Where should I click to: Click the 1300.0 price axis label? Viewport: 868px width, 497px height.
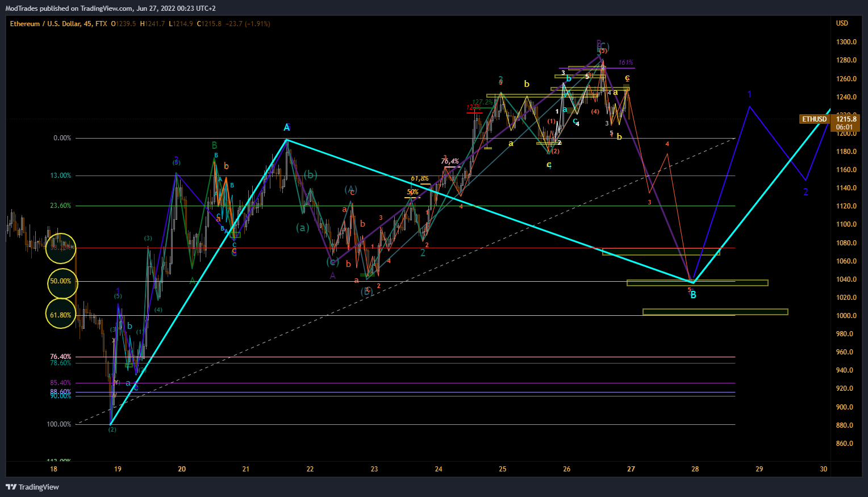(846, 42)
